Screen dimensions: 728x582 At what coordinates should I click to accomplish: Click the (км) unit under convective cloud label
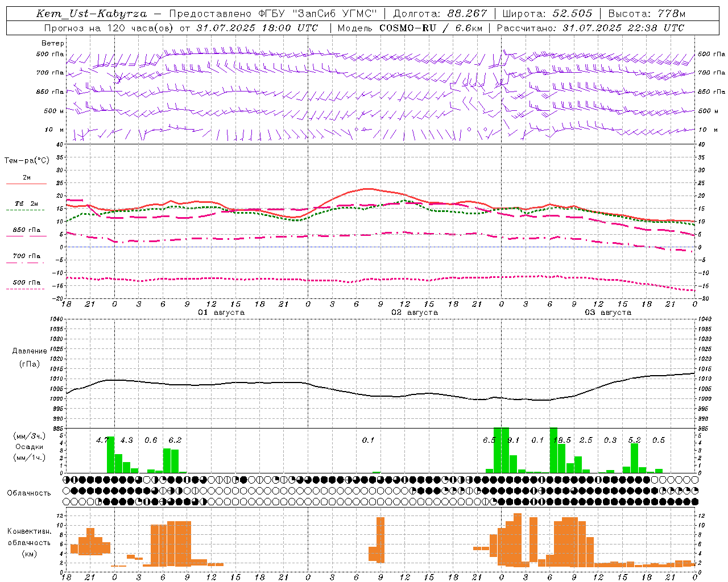[x=30, y=554]
